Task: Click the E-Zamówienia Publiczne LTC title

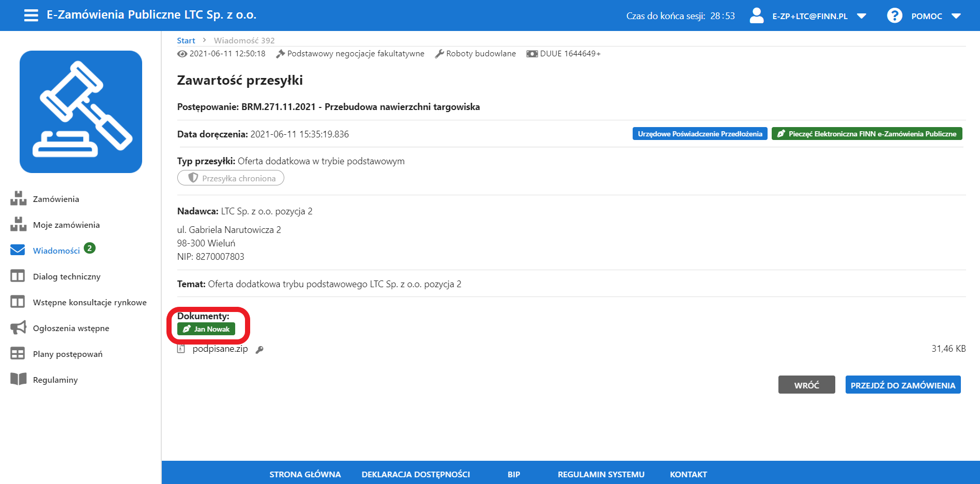Action: pyautogui.click(x=151, y=15)
